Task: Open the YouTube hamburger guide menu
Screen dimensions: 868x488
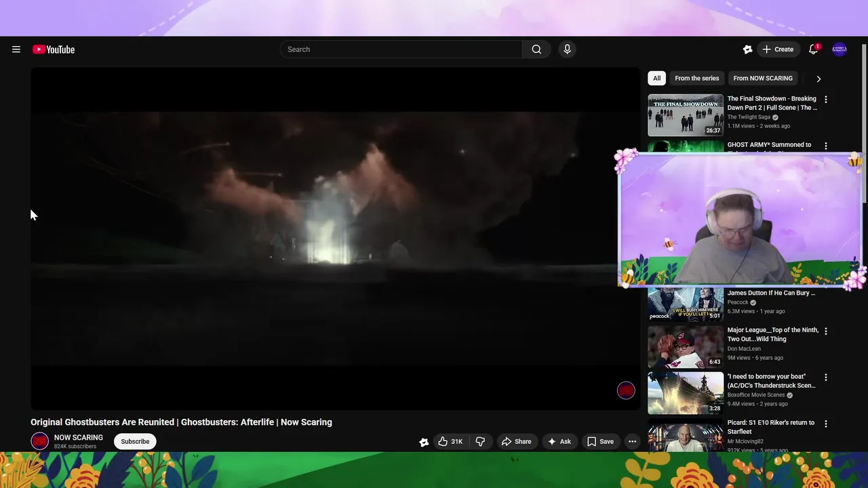Action: pos(16,49)
